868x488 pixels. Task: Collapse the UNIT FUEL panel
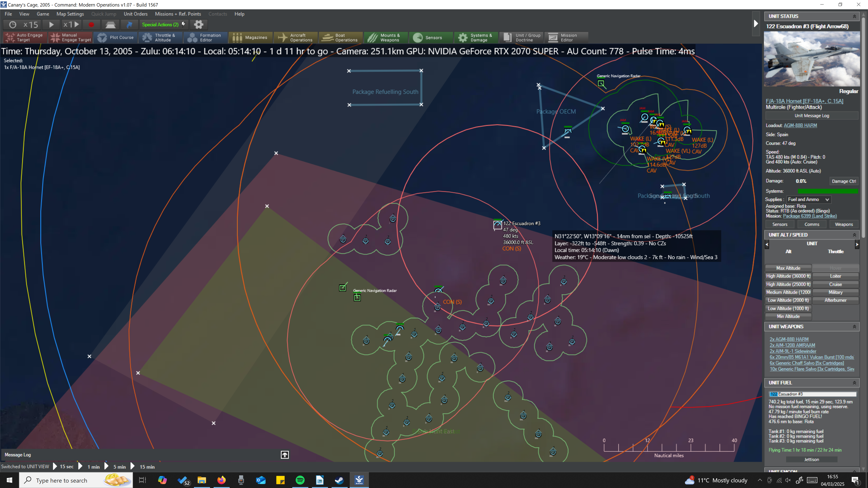pyautogui.click(x=854, y=382)
